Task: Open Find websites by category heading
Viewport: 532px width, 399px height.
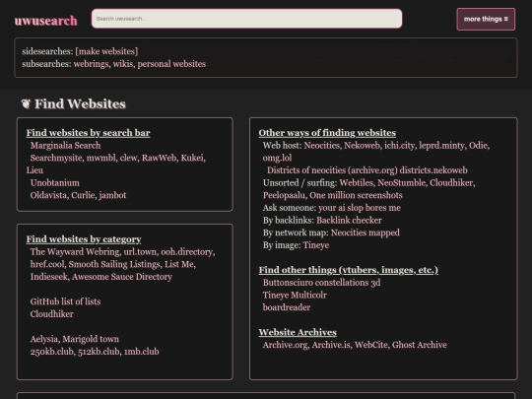Action: (84, 239)
